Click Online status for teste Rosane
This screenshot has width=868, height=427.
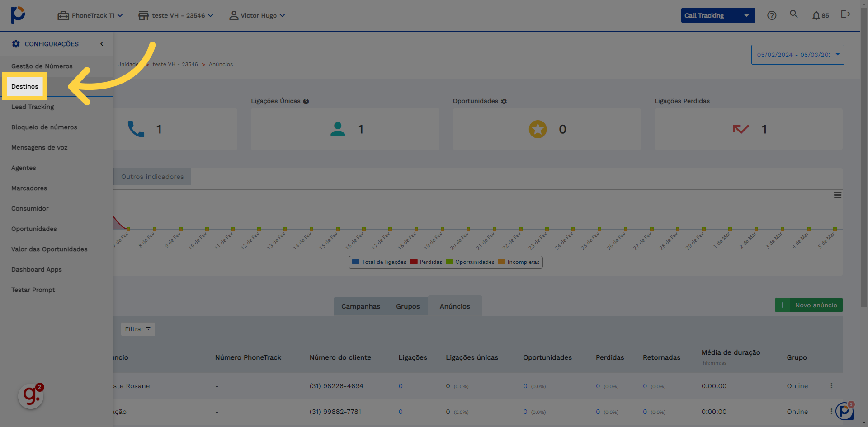(x=797, y=386)
